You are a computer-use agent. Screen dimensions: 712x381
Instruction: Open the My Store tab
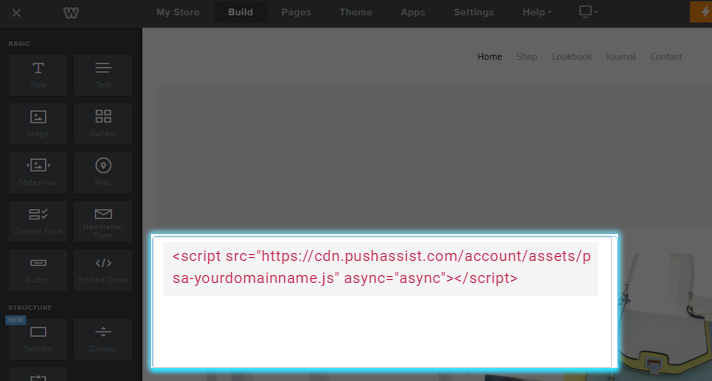tap(178, 12)
